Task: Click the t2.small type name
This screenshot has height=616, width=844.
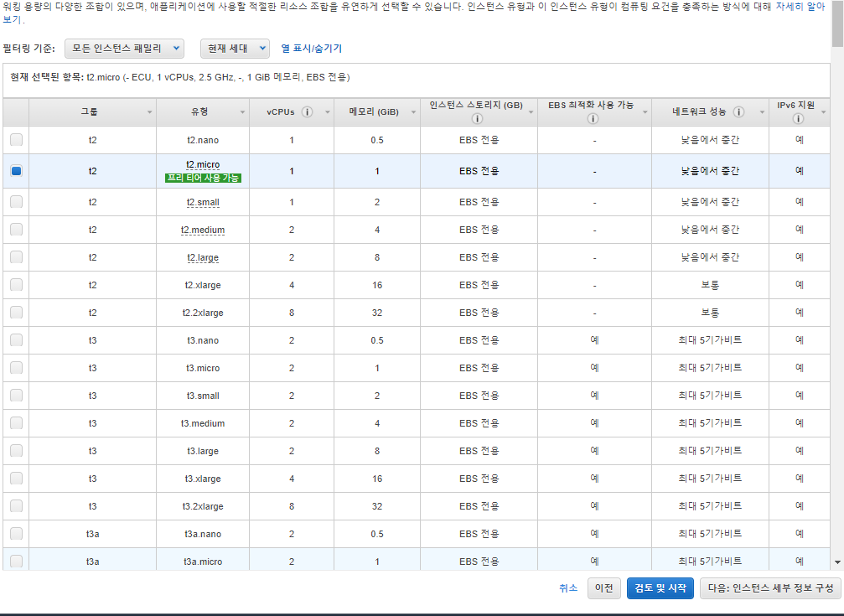Action: point(203,203)
